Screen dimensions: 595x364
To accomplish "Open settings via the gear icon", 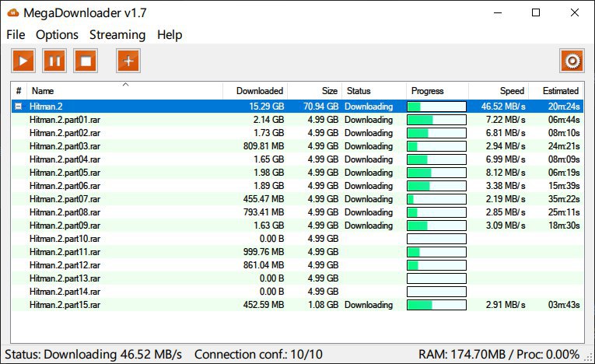I will coord(572,61).
